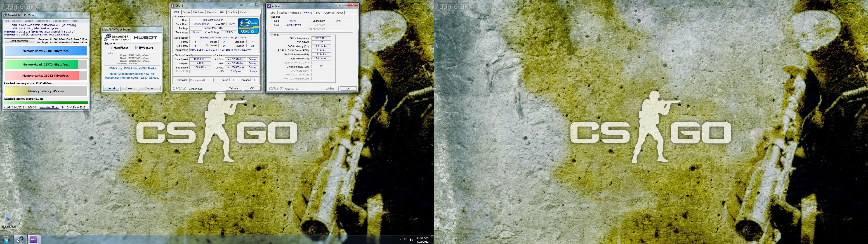Click OK in left CPU-Z window
This screenshot has height=244, width=868.
(x=252, y=88)
